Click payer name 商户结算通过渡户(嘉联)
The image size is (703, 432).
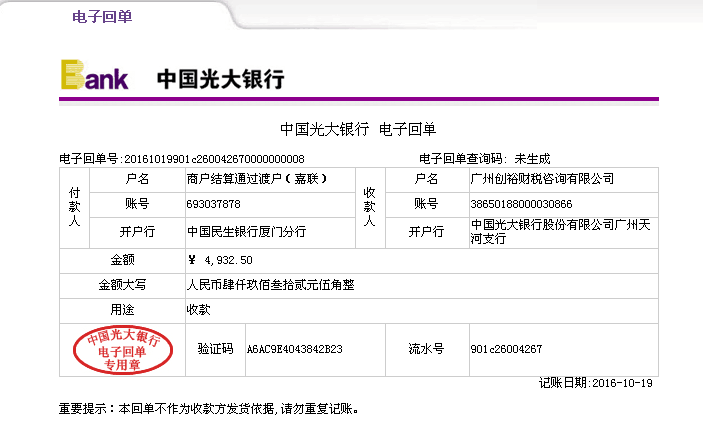point(257,179)
